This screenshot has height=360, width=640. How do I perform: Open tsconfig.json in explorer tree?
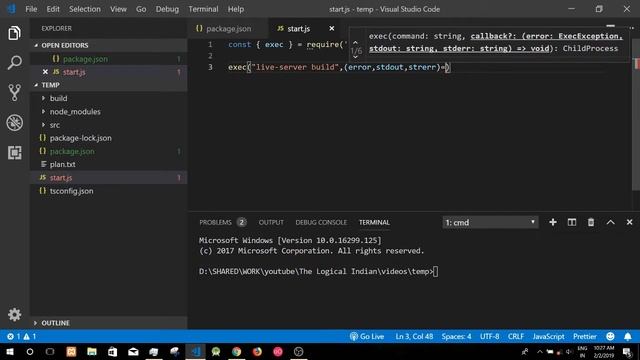109,191
